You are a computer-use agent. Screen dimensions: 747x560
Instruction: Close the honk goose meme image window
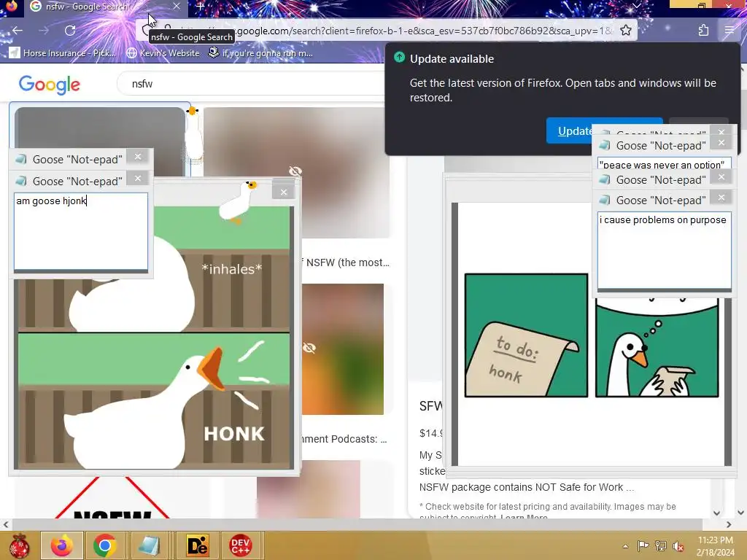coord(284,192)
